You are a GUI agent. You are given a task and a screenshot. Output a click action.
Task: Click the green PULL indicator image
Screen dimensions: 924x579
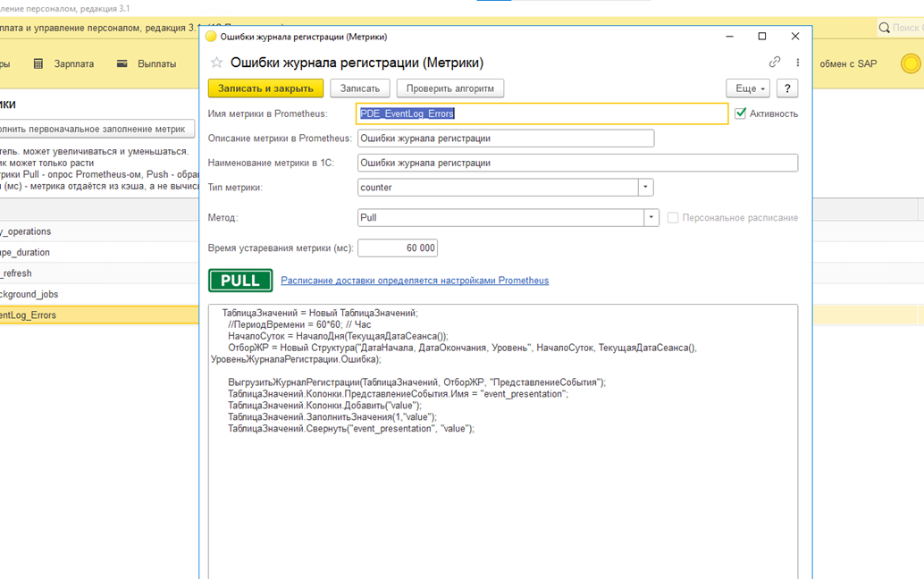coord(240,281)
